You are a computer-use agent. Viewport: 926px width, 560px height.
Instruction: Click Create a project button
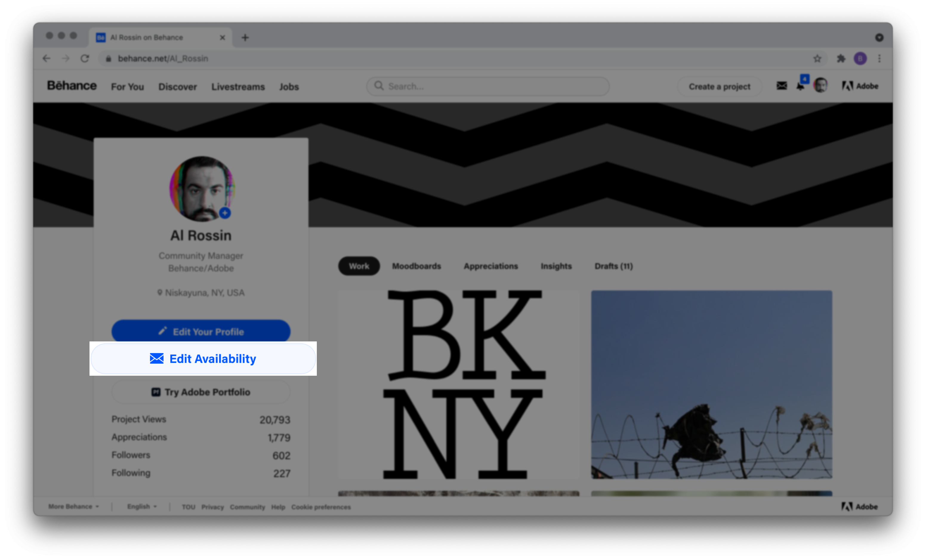[x=719, y=86]
